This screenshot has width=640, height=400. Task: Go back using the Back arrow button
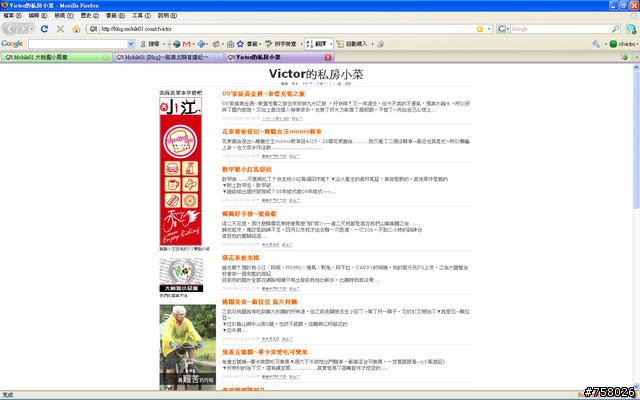[10, 29]
